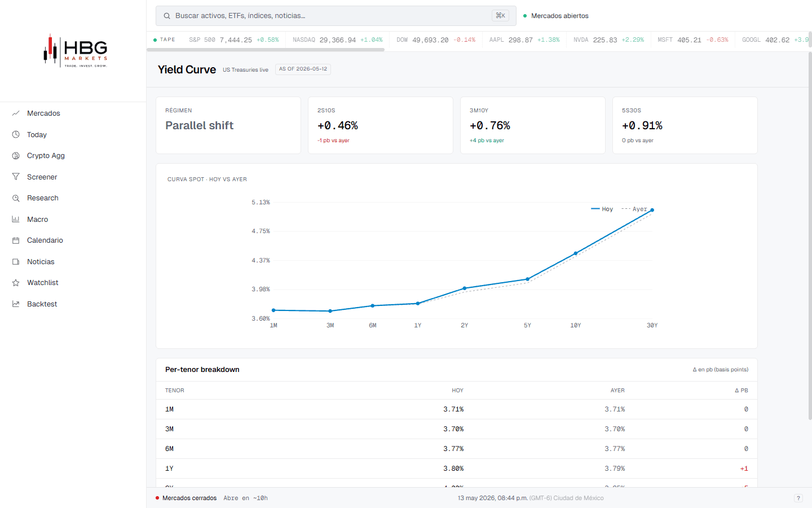The height and width of the screenshot is (508, 812).
Task: Click the AAPL quote in the tape
Action: point(524,40)
